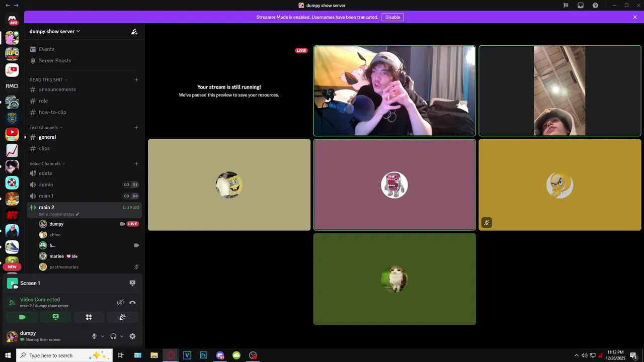Screen dimensions: 644x362
Task: Toggle the screen share button
Action: [x=55, y=317]
